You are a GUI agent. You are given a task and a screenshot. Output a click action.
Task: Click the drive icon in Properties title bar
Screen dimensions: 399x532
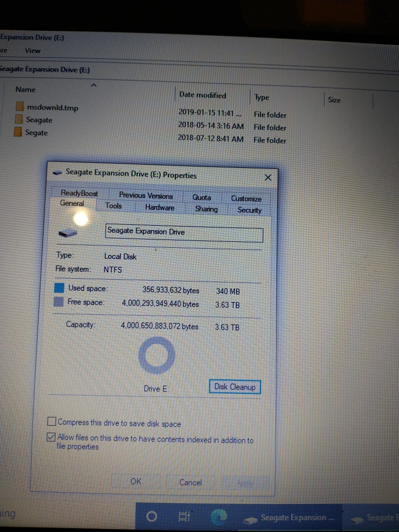point(58,172)
